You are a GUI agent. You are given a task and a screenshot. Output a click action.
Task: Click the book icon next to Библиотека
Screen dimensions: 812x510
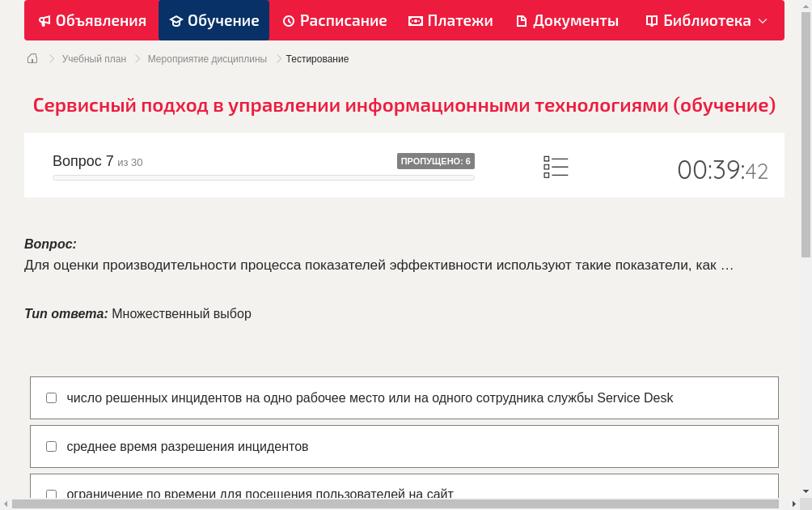652,20
